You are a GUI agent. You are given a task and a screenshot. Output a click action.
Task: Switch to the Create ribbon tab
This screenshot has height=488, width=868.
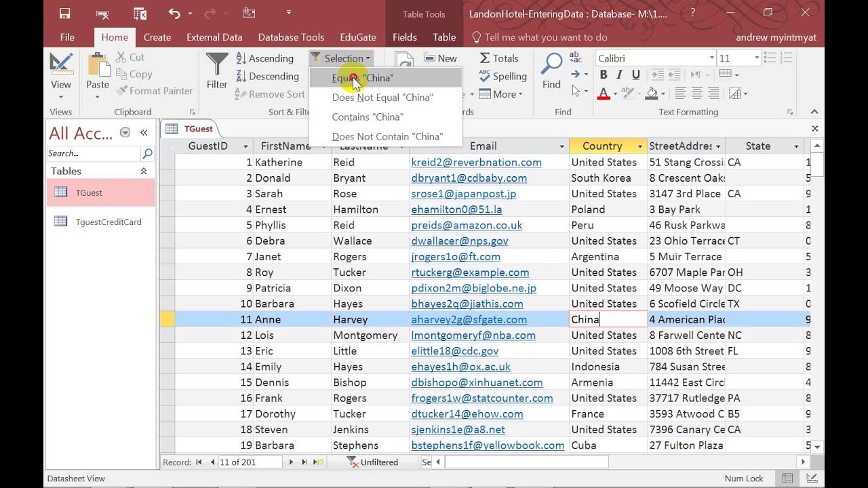click(x=157, y=37)
